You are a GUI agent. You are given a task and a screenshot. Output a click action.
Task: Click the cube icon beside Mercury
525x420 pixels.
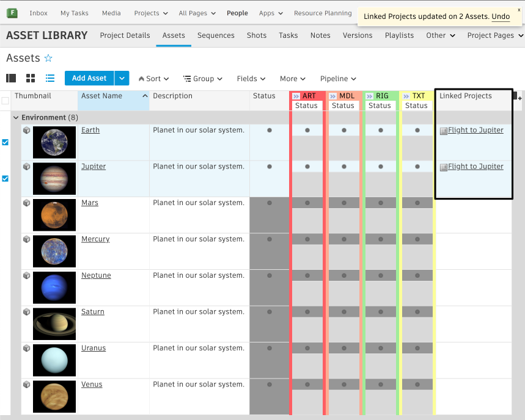26,239
